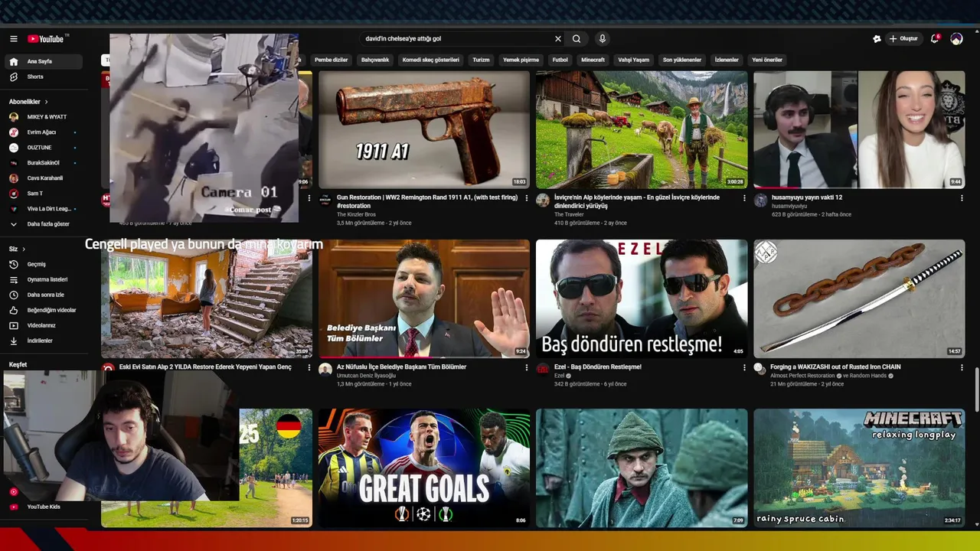Select the Vahşi Yaşam chip

coord(634,60)
